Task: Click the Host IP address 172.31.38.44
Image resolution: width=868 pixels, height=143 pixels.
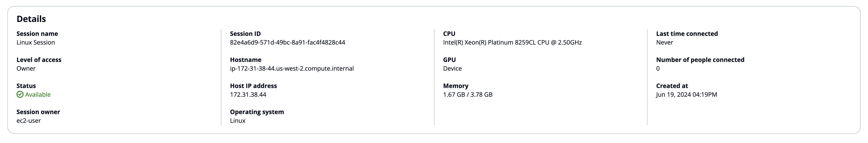Action: coord(248,95)
